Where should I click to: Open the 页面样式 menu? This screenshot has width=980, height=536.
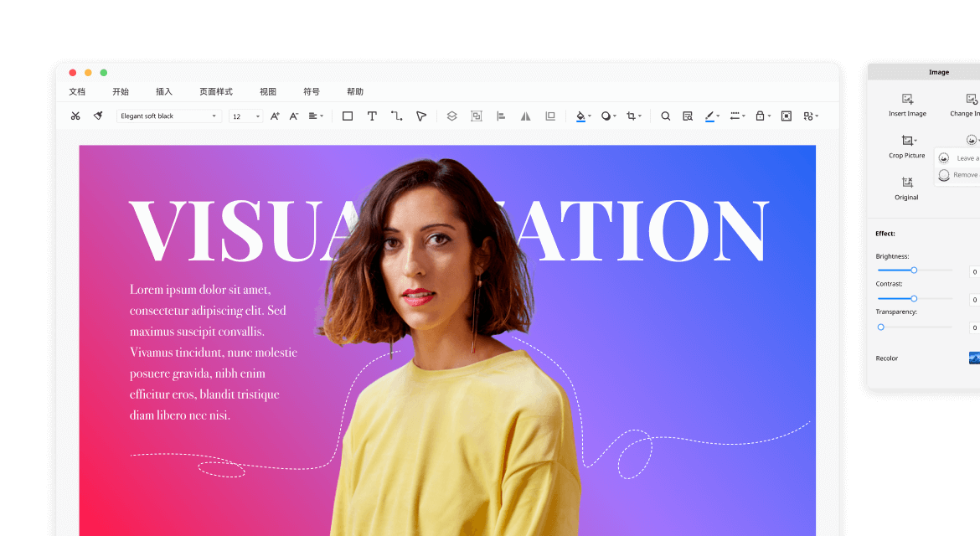pos(215,92)
